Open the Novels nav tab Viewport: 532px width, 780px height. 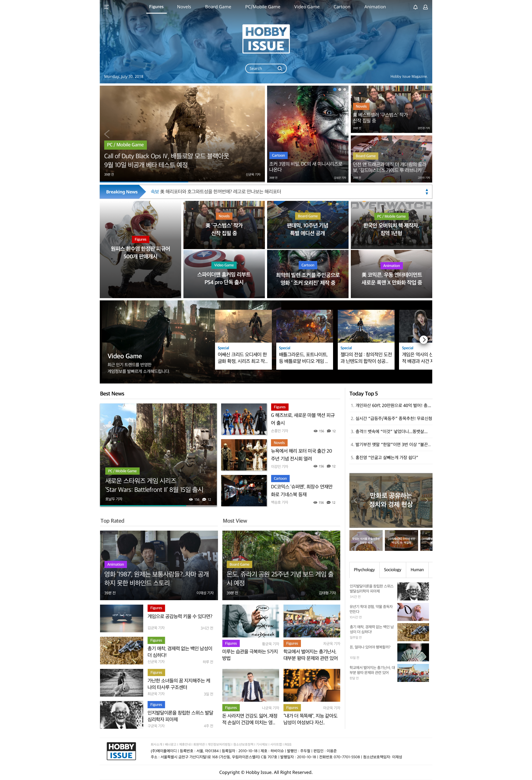point(184,7)
